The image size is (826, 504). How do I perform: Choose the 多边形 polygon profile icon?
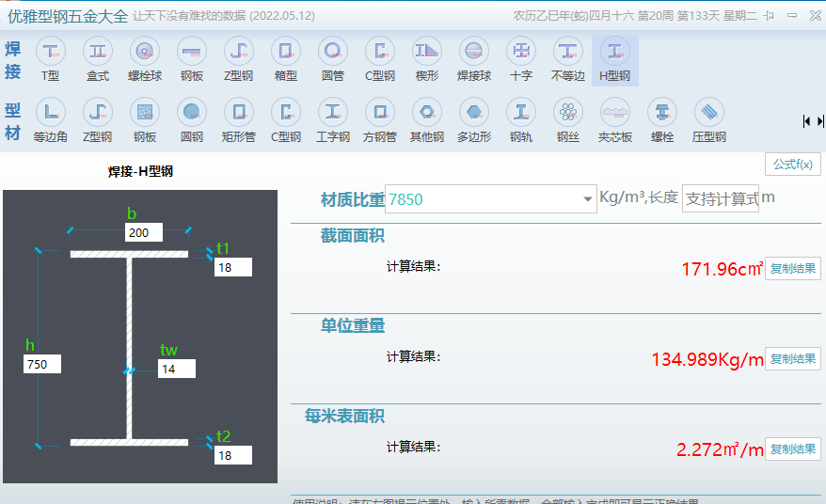coord(474,120)
